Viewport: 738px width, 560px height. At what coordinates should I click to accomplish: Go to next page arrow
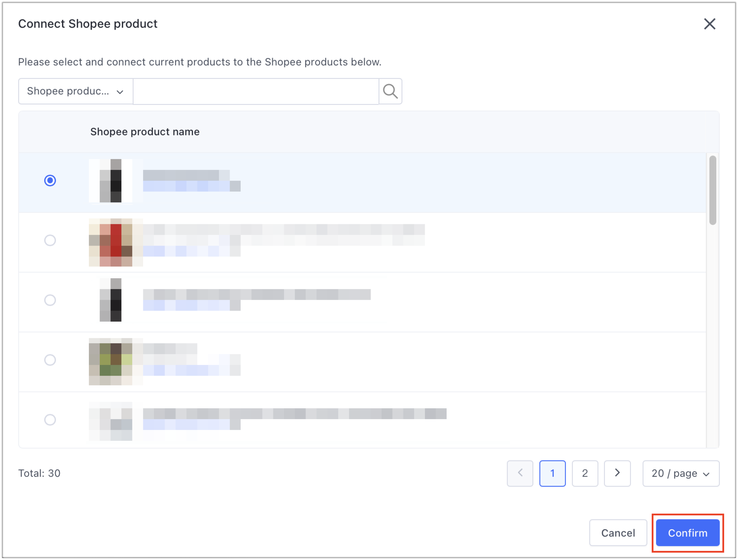tap(617, 473)
